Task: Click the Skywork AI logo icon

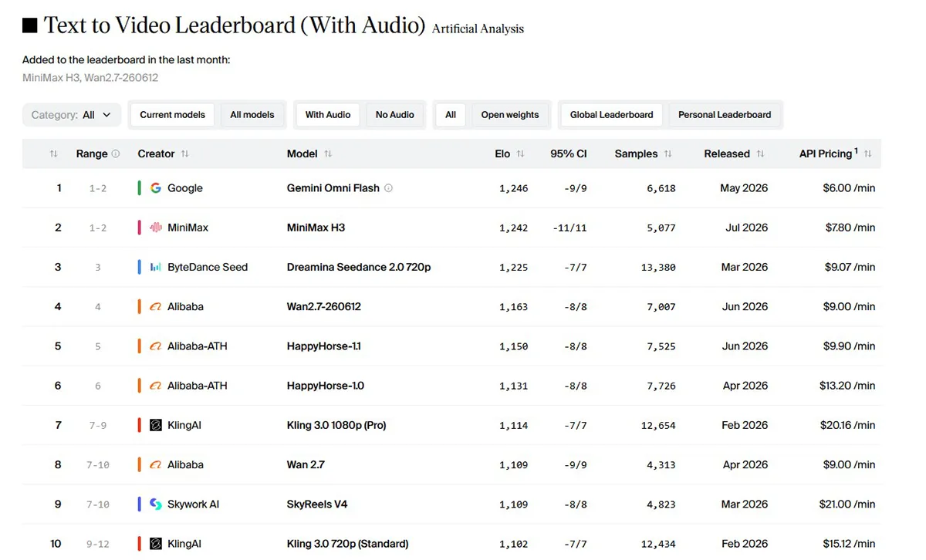Action: click(156, 504)
